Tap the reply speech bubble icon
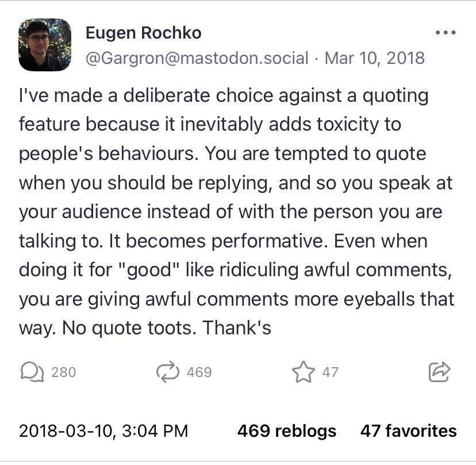The image size is (476, 465). [32, 373]
